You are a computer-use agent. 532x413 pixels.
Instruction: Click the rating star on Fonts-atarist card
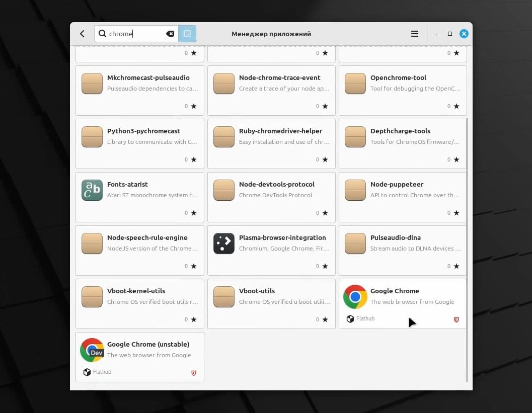click(x=193, y=213)
